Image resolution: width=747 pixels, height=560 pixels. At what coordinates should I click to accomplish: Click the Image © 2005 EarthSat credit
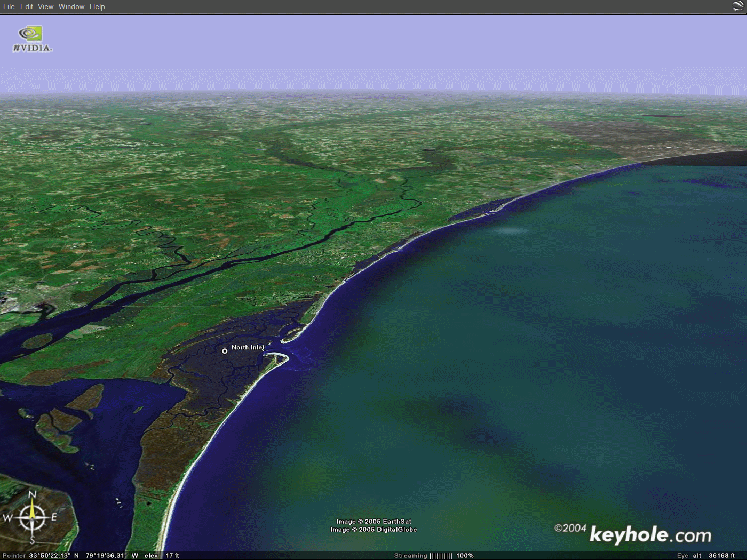point(374,522)
